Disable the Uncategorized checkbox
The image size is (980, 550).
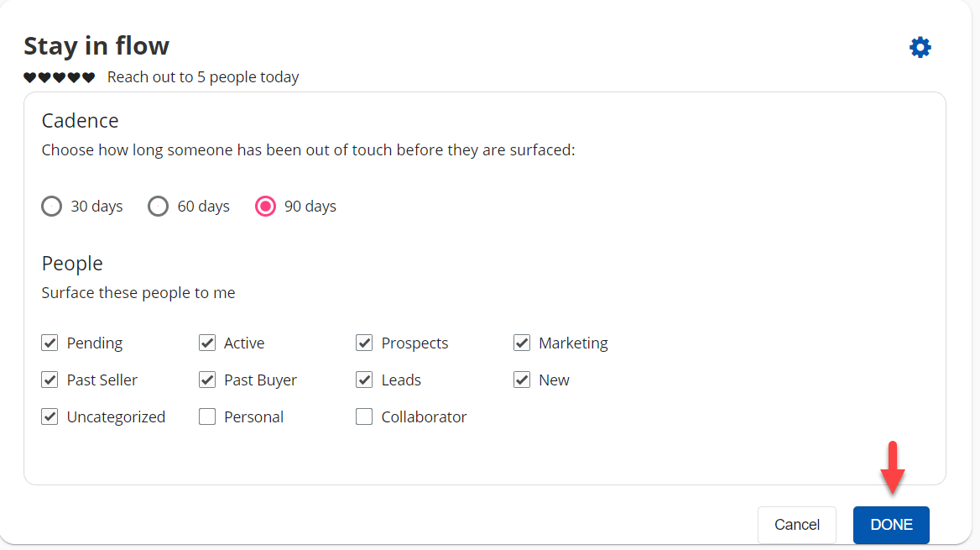(50, 417)
